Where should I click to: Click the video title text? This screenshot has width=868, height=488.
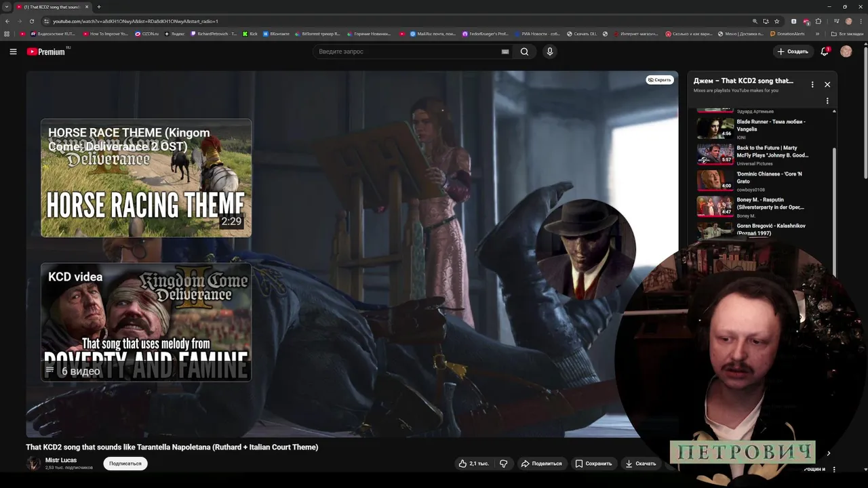172,447
